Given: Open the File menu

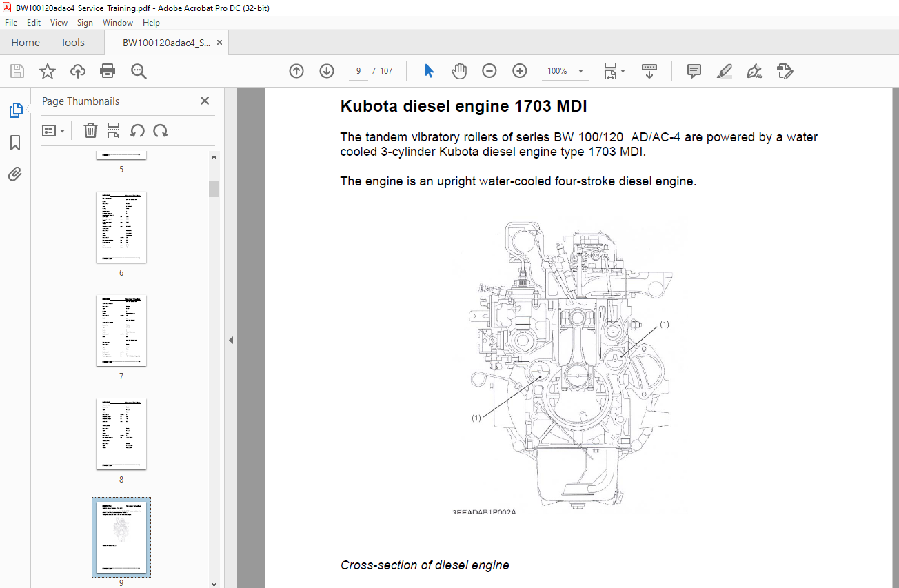Looking at the screenshot, I should coord(11,23).
